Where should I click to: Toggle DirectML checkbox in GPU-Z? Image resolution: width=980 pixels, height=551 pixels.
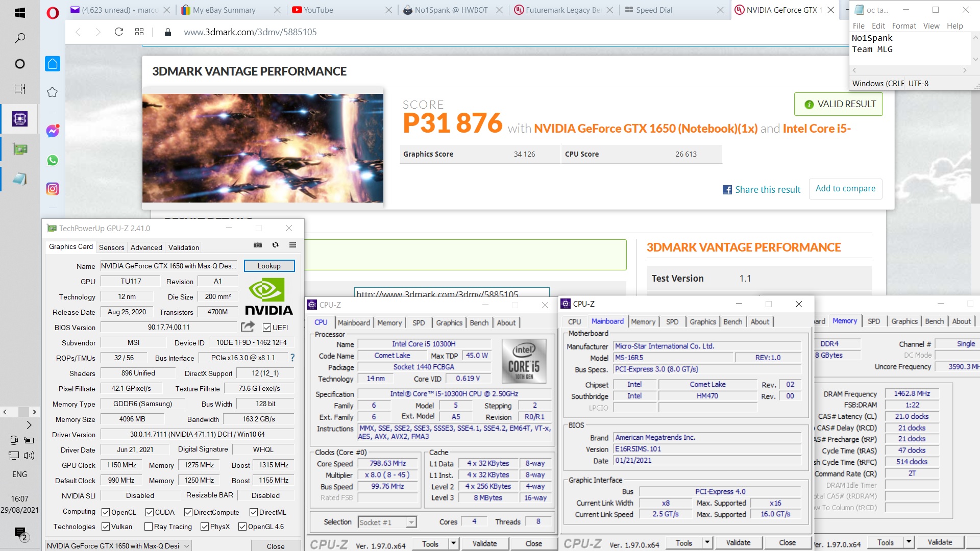coord(254,512)
